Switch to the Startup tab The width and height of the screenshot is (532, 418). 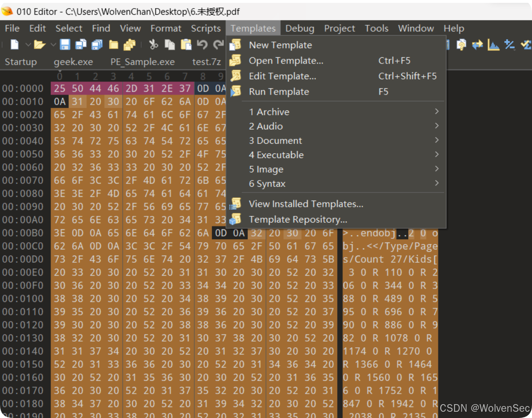tap(21, 62)
